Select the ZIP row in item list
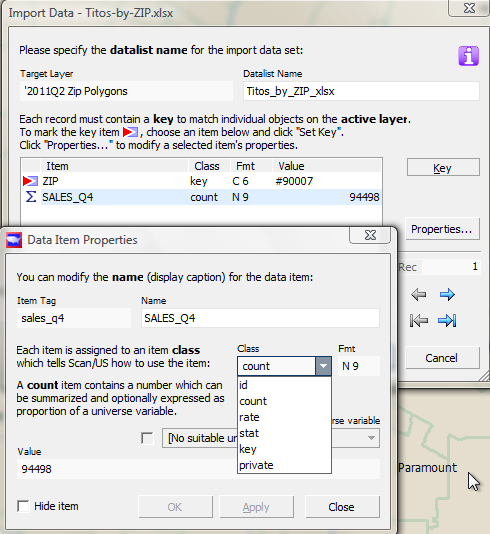 [x=201, y=181]
